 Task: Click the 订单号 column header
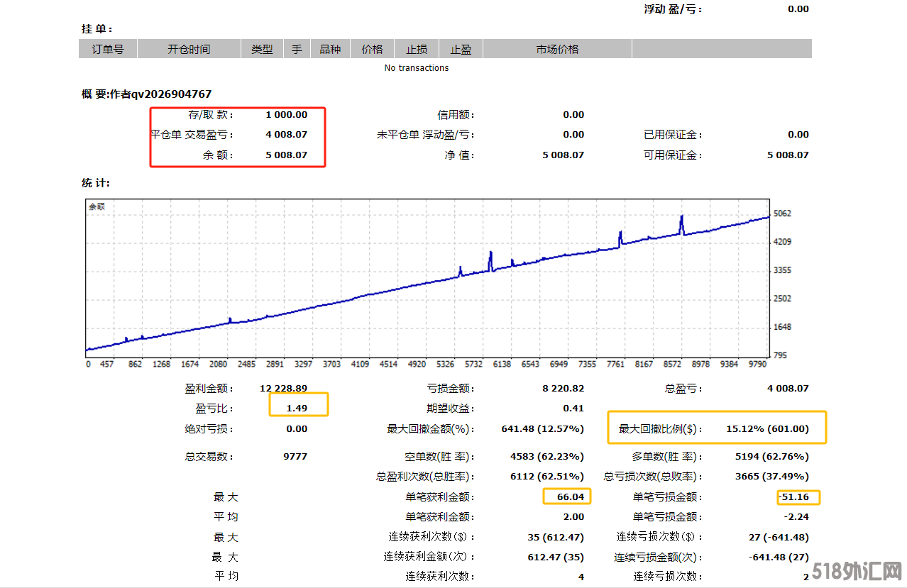point(108,49)
